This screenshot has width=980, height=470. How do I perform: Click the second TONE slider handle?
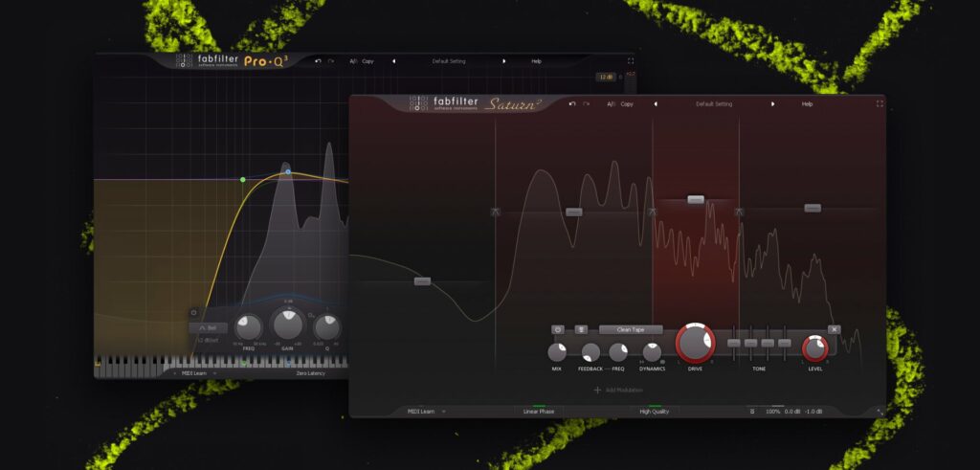[x=750, y=343]
